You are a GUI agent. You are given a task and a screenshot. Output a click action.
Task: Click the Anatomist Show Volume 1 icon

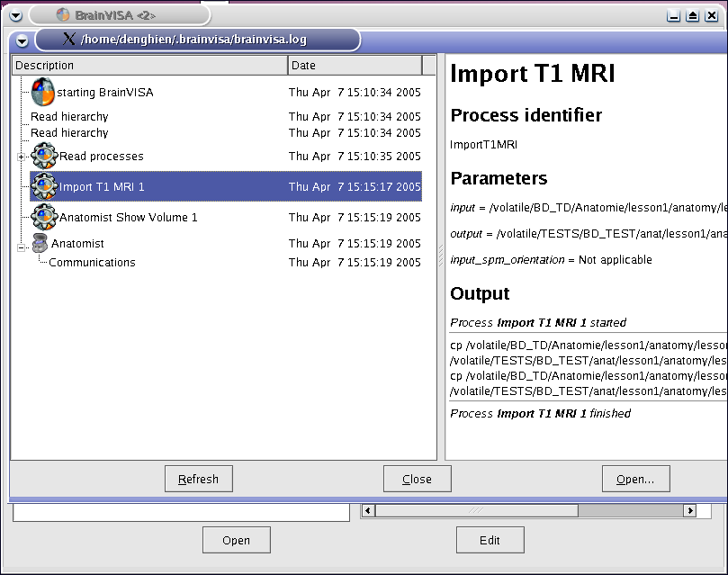(44, 217)
